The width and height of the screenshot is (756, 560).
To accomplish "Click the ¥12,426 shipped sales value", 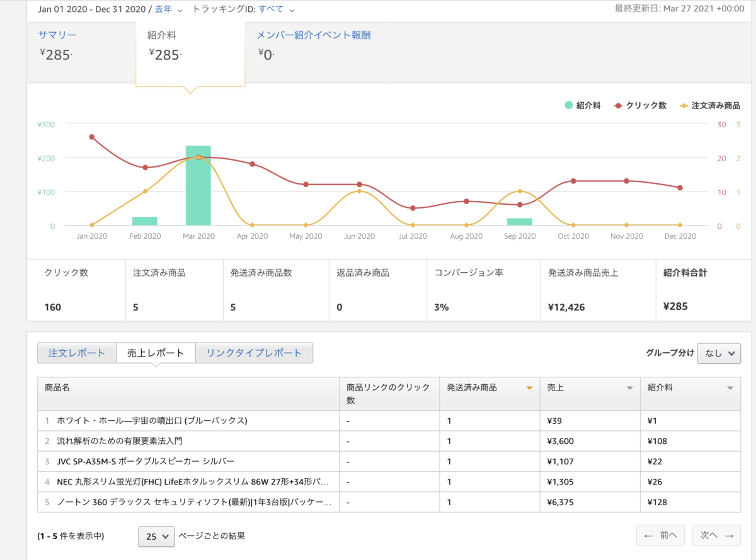I will point(566,307).
